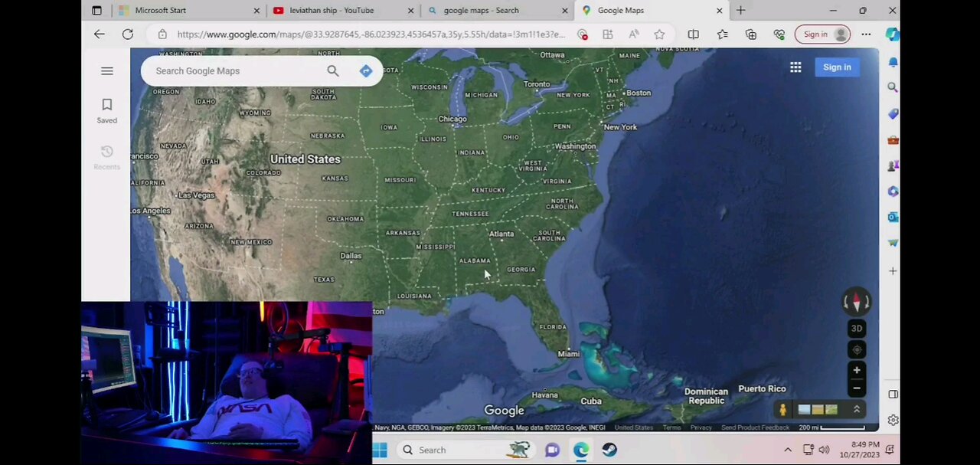Viewport: 980px width, 465px height.
Task: Go back to the previous page
Action: [100, 34]
